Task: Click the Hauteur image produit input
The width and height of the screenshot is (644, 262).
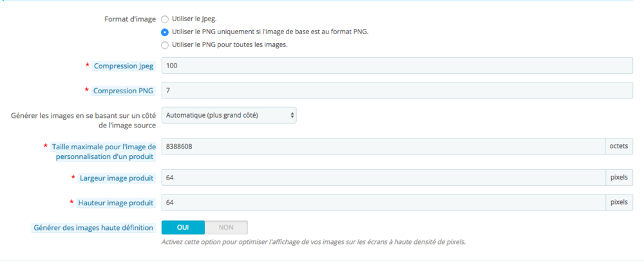Action: (x=383, y=203)
